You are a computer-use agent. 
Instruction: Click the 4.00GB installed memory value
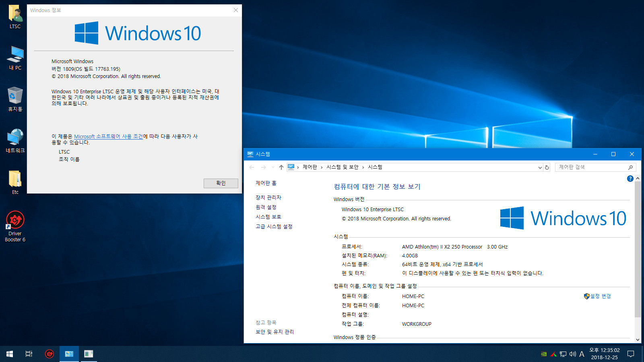pos(410,256)
